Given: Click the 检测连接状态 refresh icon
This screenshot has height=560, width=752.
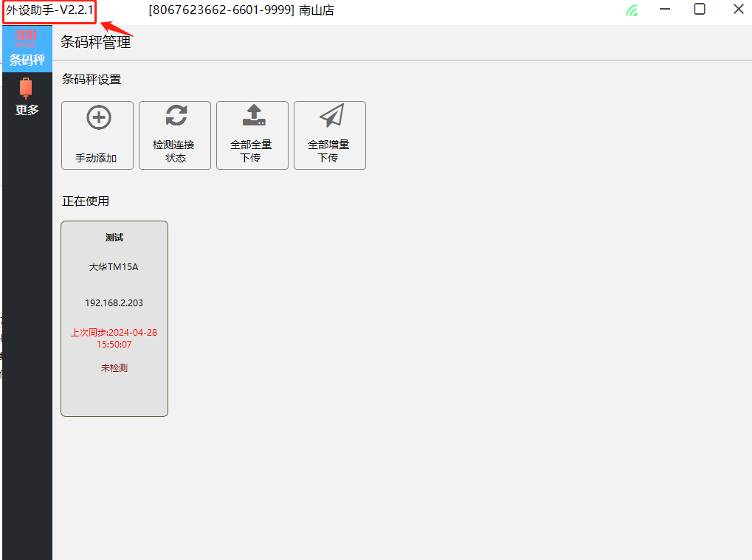Looking at the screenshot, I should coord(176,116).
